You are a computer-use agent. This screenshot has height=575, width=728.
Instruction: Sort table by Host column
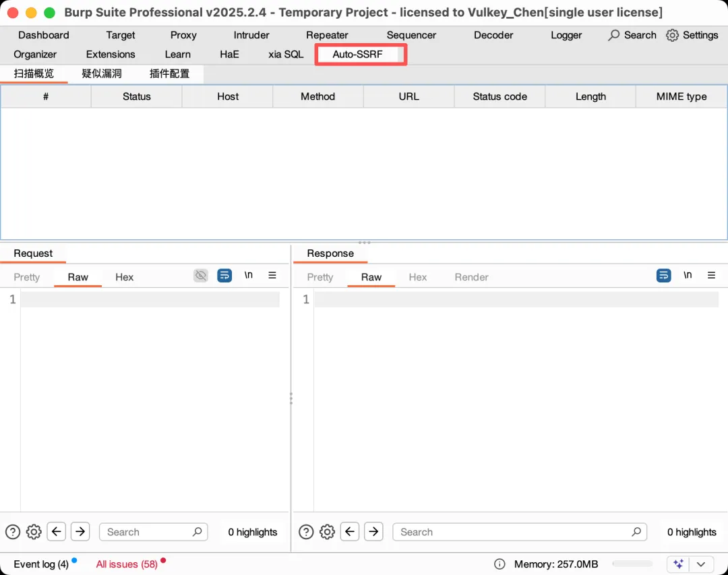tap(228, 96)
